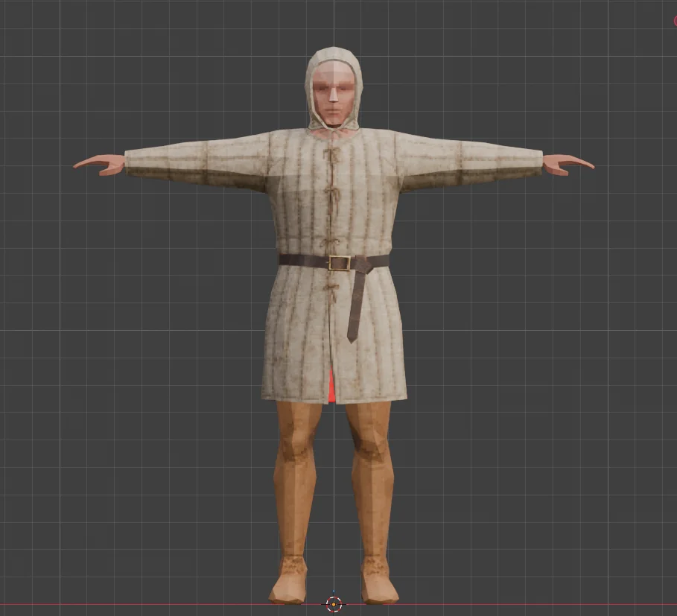Click the 3D cursor at the origin
677x616 pixels.
(334, 603)
